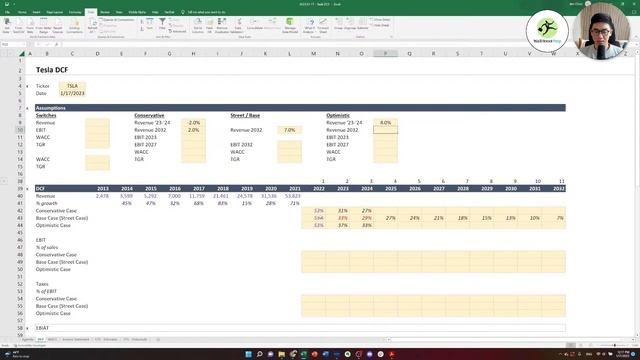The width and height of the screenshot is (640, 360).
Task: Switch to the WACC sheet tab
Action: [52, 340]
